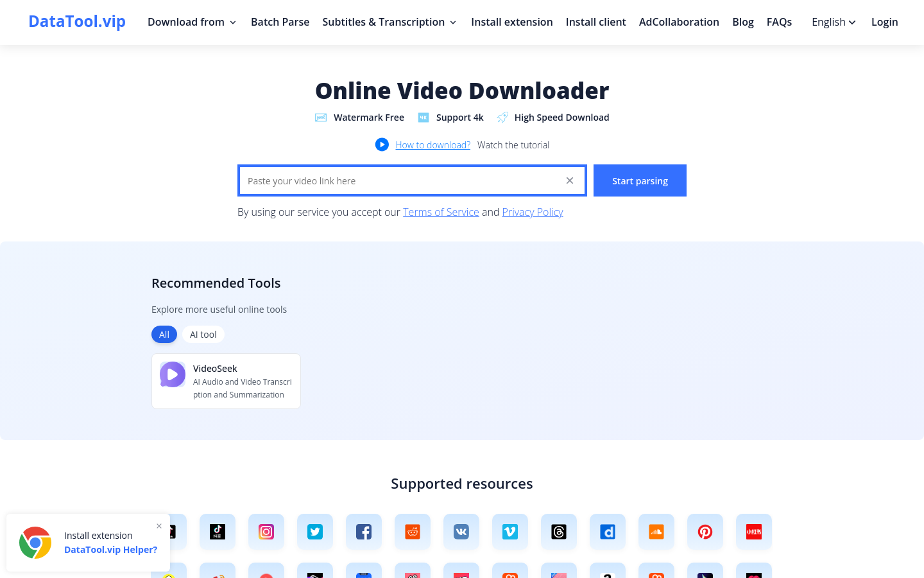Click the Login link
Screen dimensions: 924x578
click(x=884, y=22)
